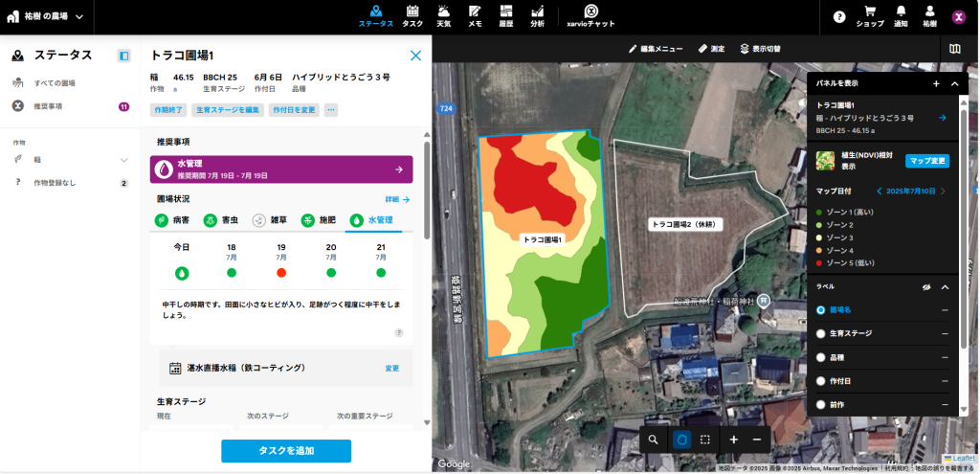
Task: Collapse the パネルを表示 panel chevron
Action: (x=954, y=84)
